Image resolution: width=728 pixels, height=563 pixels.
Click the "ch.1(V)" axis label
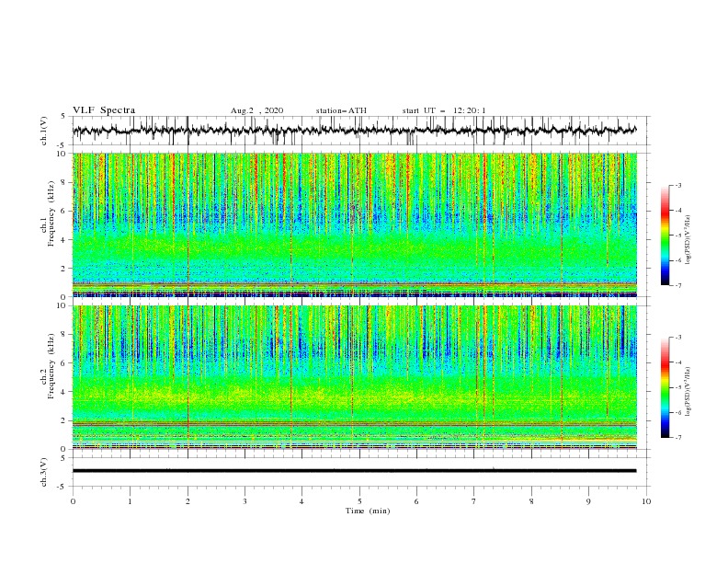(44, 131)
